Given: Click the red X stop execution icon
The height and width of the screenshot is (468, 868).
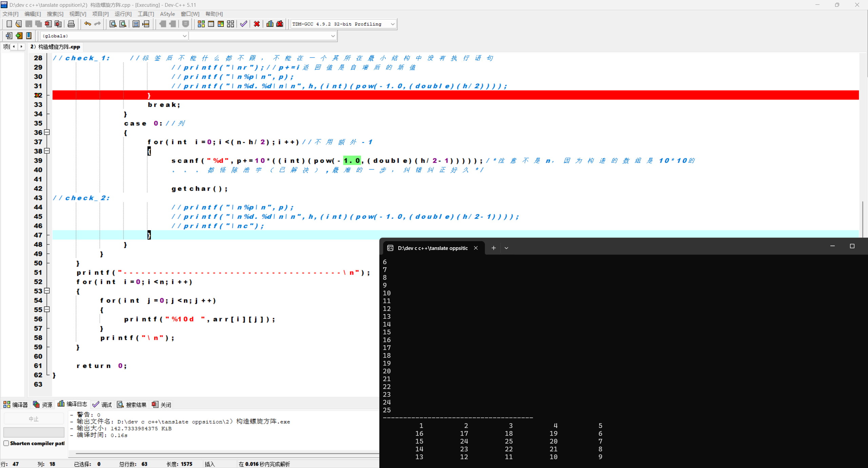Looking at the screenshot, I should point(257,24).
